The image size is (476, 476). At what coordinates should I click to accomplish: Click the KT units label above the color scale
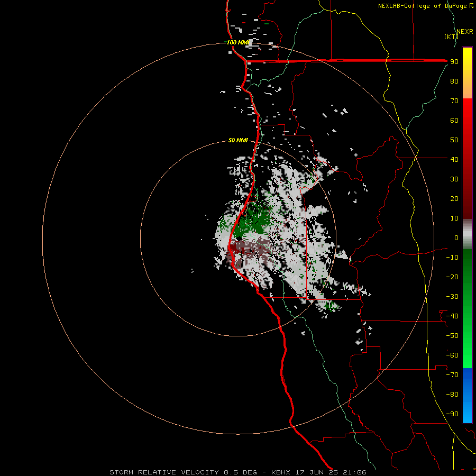451,37
